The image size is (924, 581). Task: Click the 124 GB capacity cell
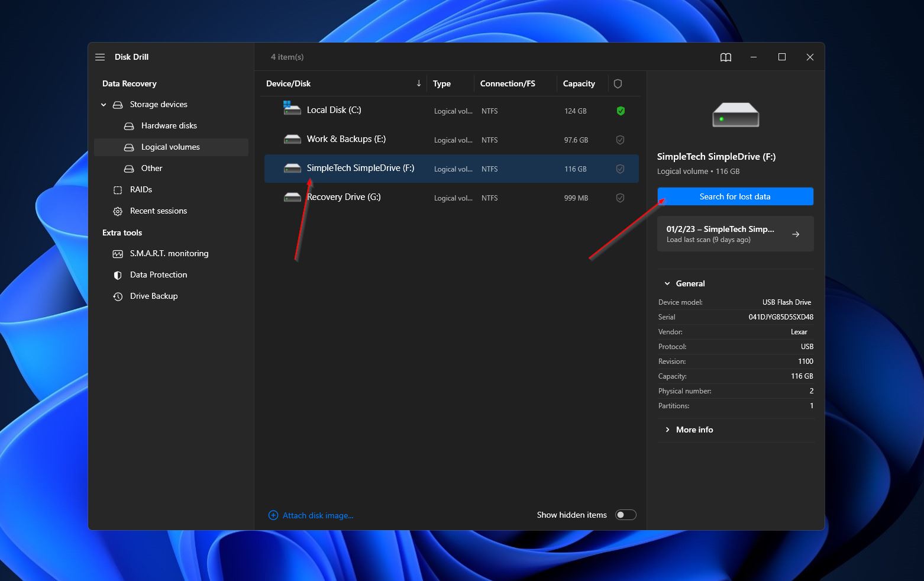click(576, 111)
